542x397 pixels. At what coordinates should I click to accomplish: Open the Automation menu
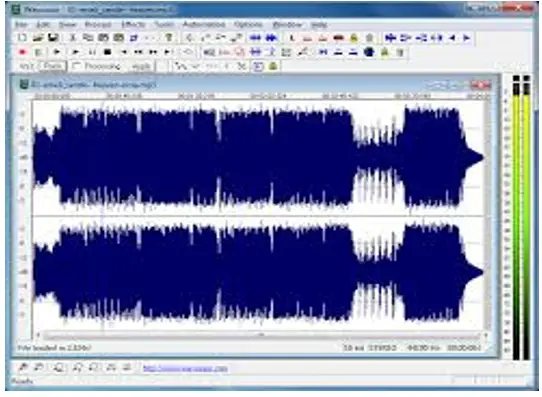[x=204, y=25]
